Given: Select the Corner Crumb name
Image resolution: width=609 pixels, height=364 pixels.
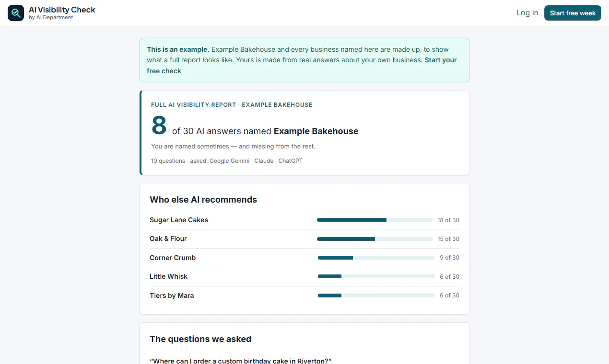Looking at the screenshot, I should click(x=173, y=258).
